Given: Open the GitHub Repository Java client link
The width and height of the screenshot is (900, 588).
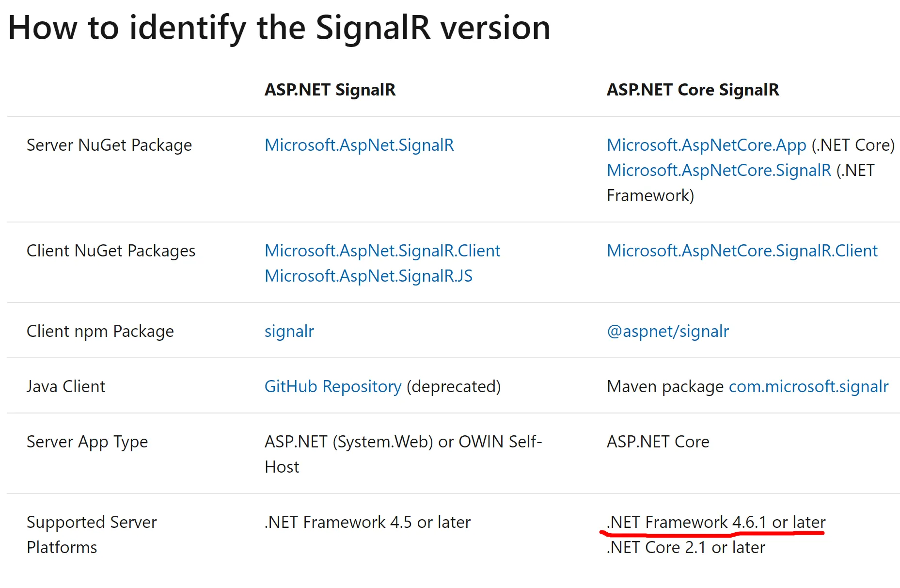Looking at the screenshot, I should (x=332, y=386).
